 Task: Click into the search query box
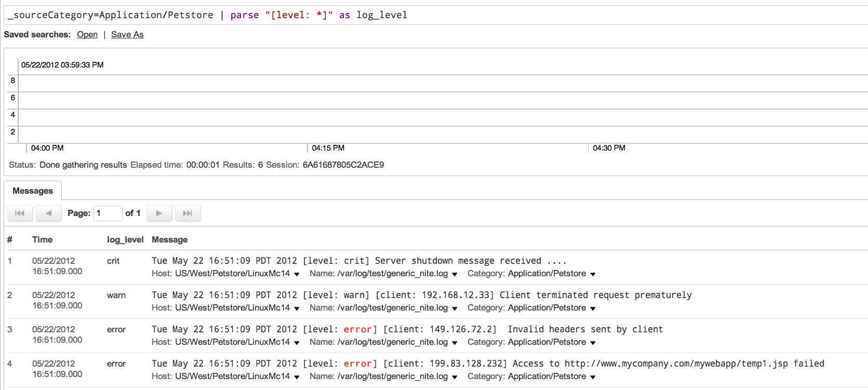(x=436, y=15)
